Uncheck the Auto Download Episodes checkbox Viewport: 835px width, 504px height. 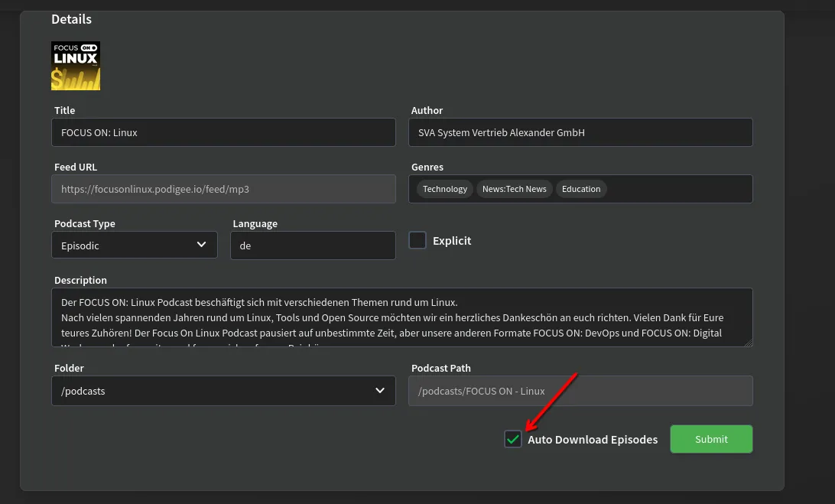[513, 439]
